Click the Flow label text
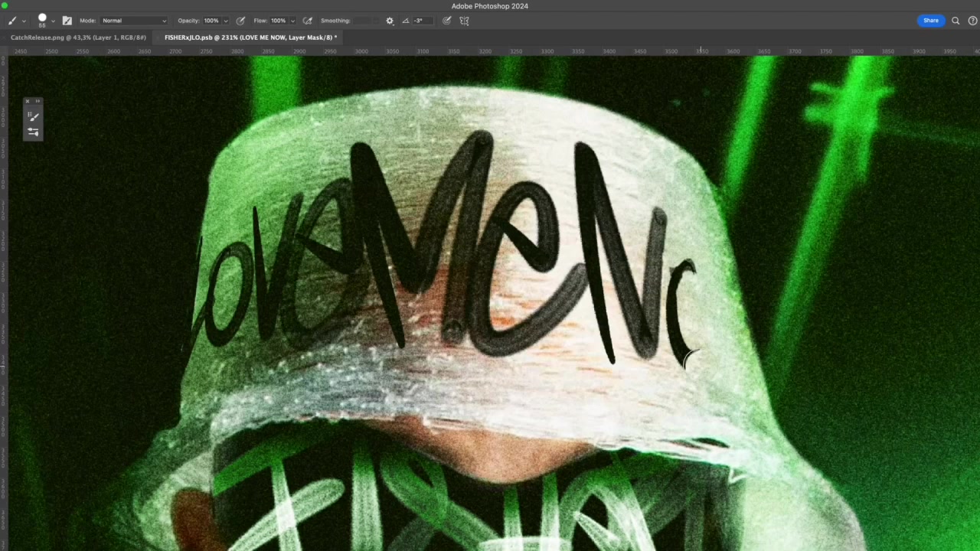The height and width of the screenshot is (551, 980). pyautogui.click(x=260, y=21)
